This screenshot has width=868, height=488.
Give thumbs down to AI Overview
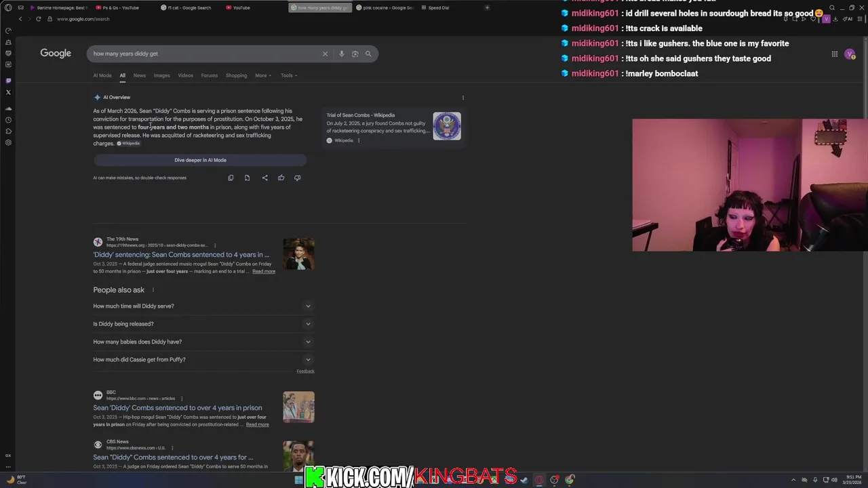click(297, 178)
